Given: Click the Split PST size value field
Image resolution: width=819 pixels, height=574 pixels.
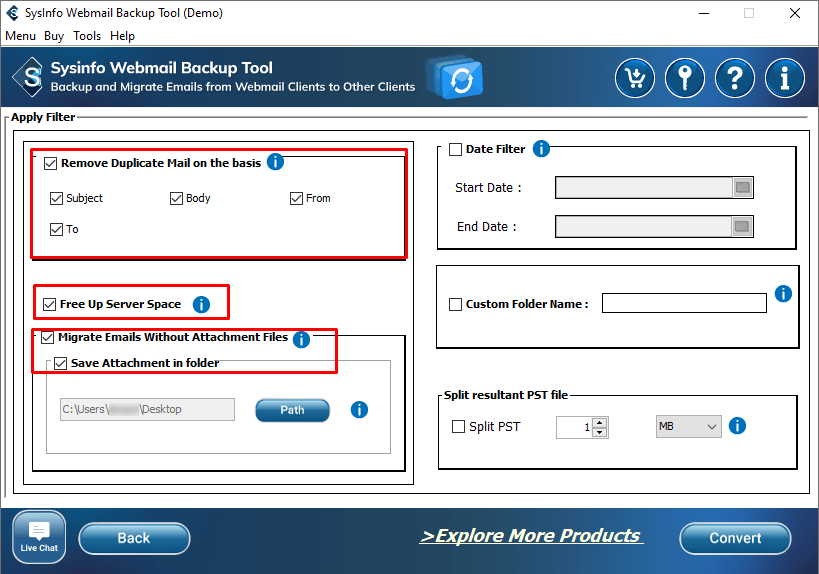Looking at the screenshot, I should [x=575, y=427].
